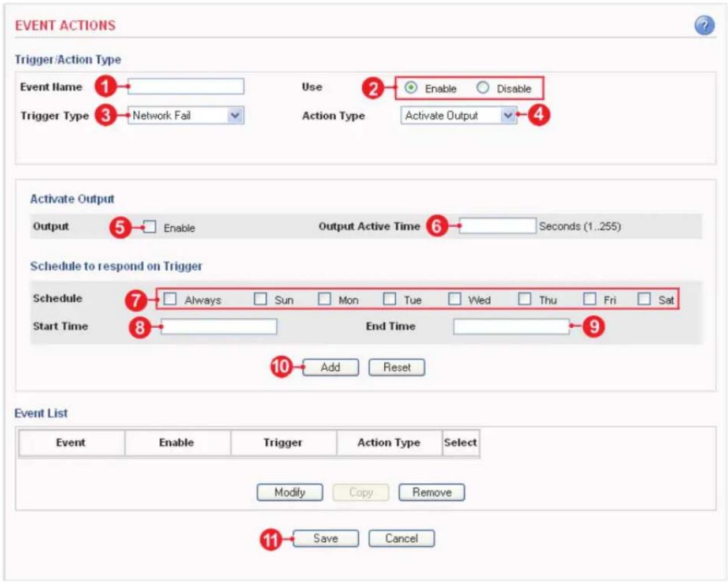Viewport: 728px width, 582px height.
Task: Click the Add button
Action: (x=331, y=367)
